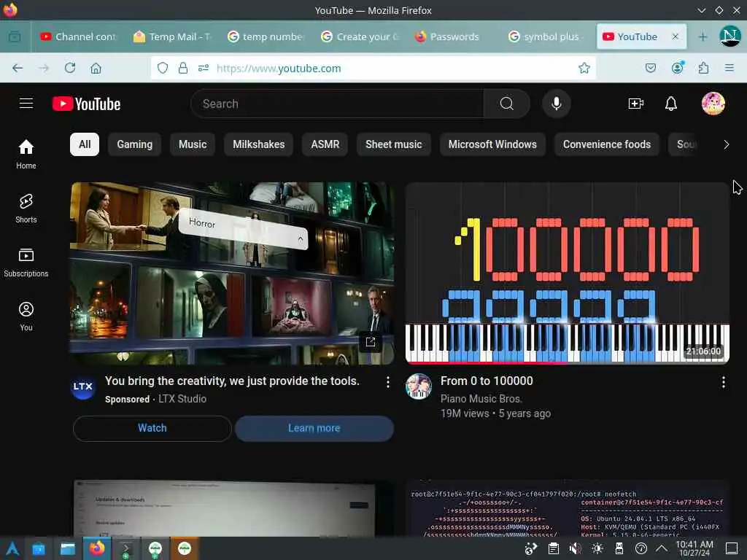Open options for the LTX Studio ad
Image resolution: width=747 pixels, height=560 pixels.
388,382
